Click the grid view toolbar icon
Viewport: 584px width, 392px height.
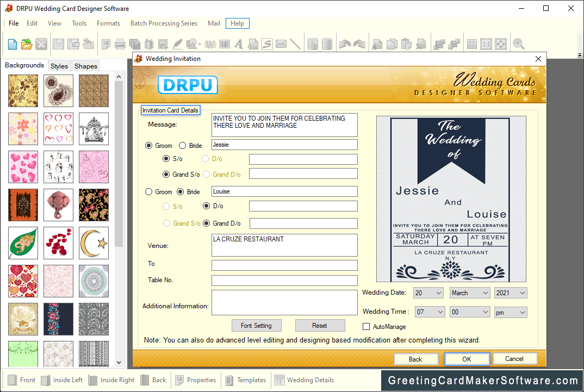(472, 44)
